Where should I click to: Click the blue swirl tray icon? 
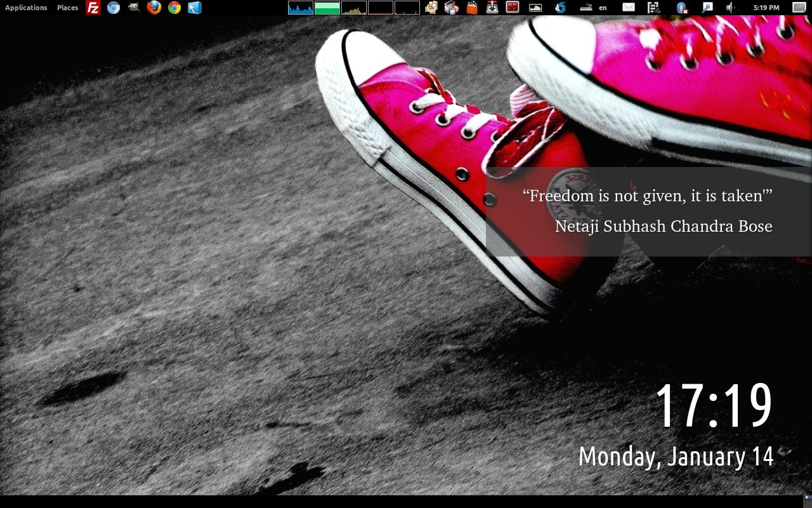tap(560, 8)
